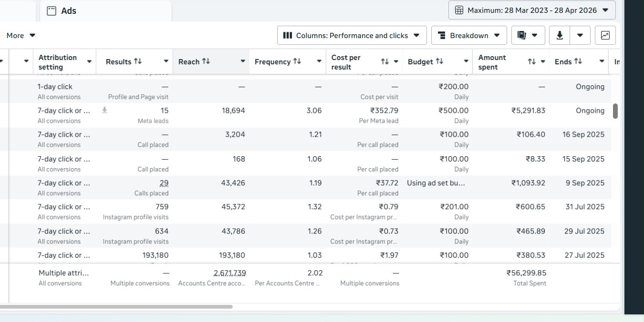644x322 pixels.
Task: Click the Ads tab window icon
Action: pyautogui.click(x=52, y=11)
